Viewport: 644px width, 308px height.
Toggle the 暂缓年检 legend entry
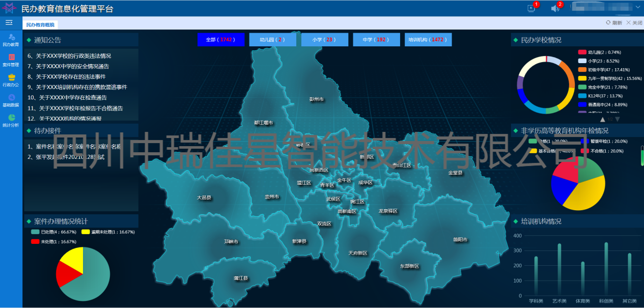pyautogui.click(x=606, y=141)
